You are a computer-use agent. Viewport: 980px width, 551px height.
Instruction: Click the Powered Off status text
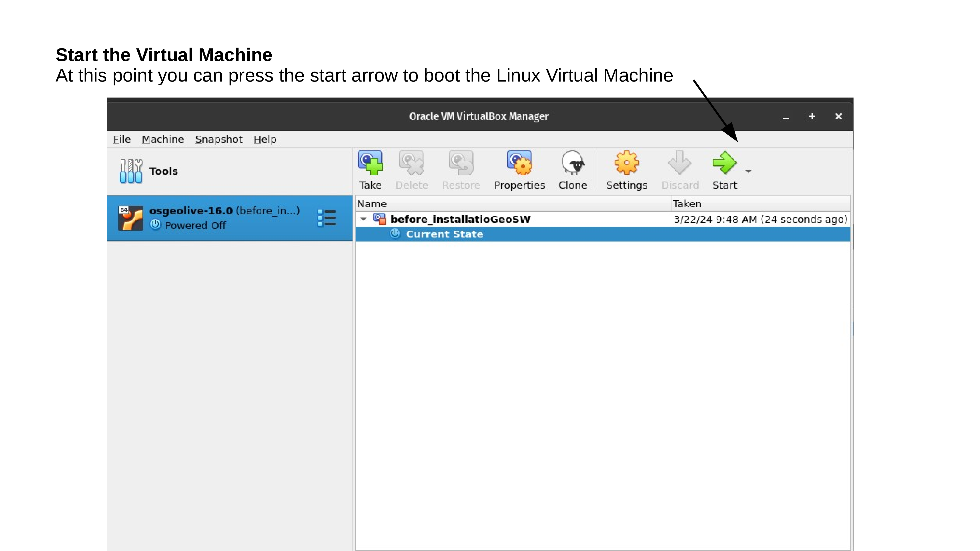coord(195,226)
